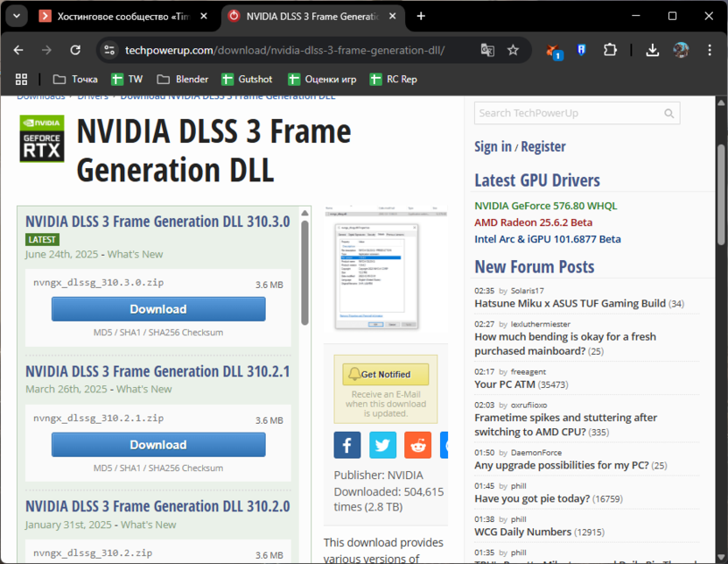Share on Reddit
The image size is (728, 564).
pos(418,445)
